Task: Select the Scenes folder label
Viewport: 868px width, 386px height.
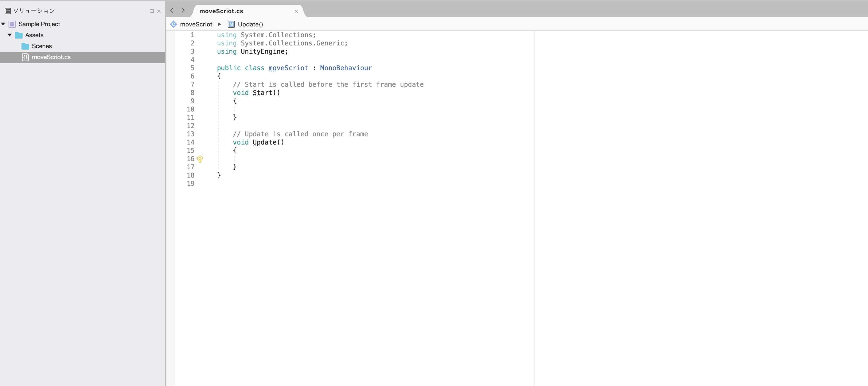Action: coord(42,46)
